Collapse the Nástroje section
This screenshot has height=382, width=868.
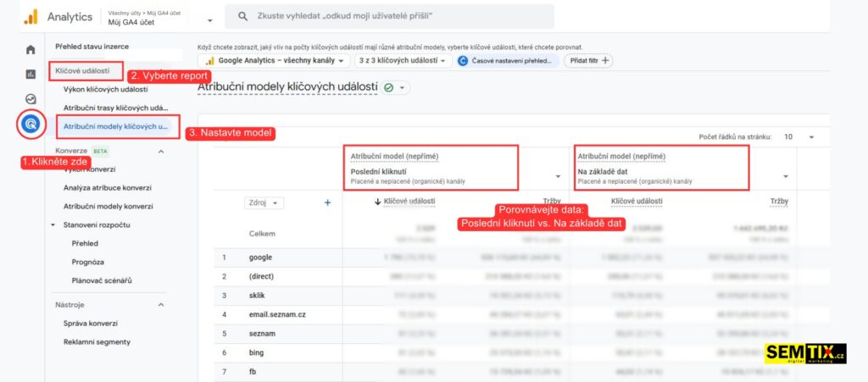click(161, 304)
